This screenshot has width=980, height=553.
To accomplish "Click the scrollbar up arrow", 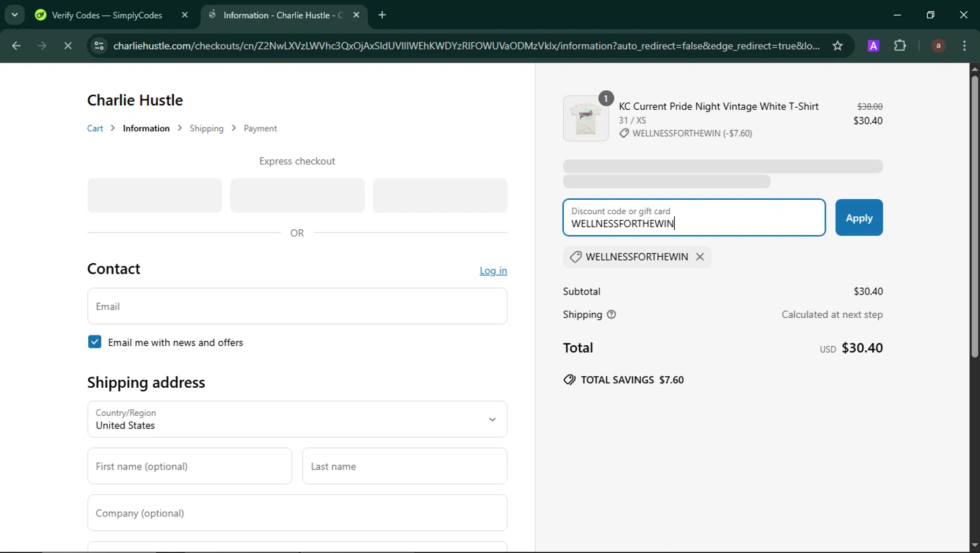I will click(x=975, y=69).
